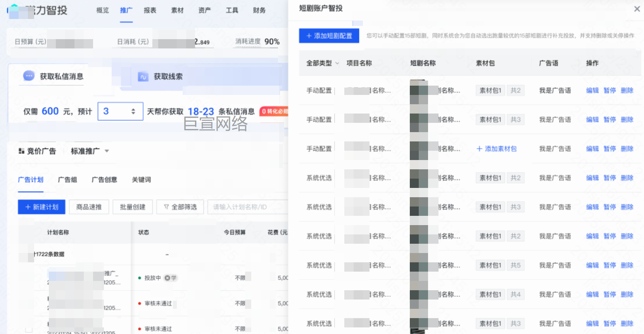Click the days stepper arrows in number box
The width and height of the screenshot is (644, 334).
click(133, 112)
